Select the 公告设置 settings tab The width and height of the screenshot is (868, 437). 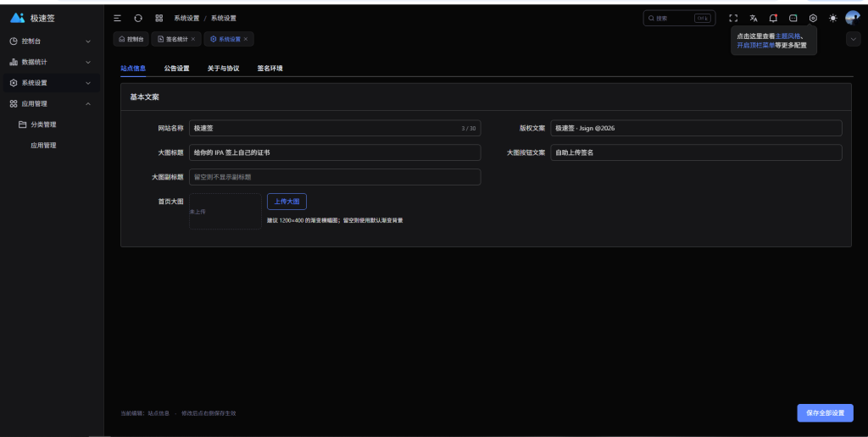coord(176,69)
